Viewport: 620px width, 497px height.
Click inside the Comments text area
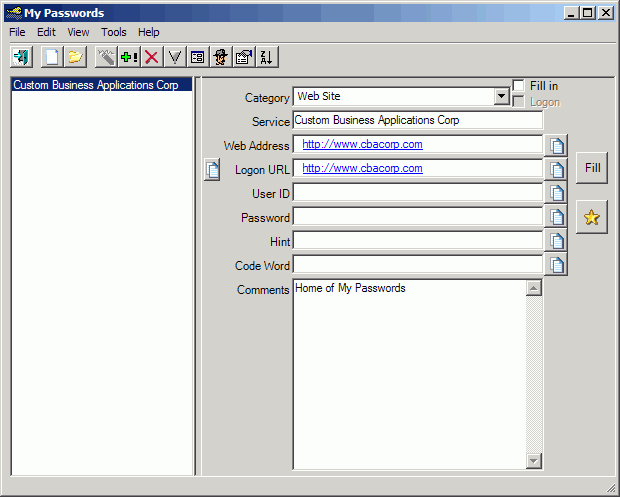coord(409,374)
